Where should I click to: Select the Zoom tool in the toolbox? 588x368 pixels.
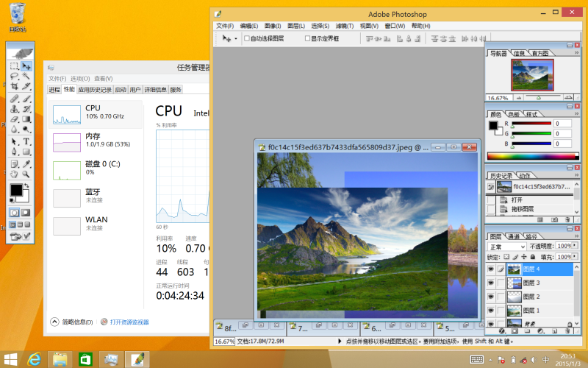[26, 174]
